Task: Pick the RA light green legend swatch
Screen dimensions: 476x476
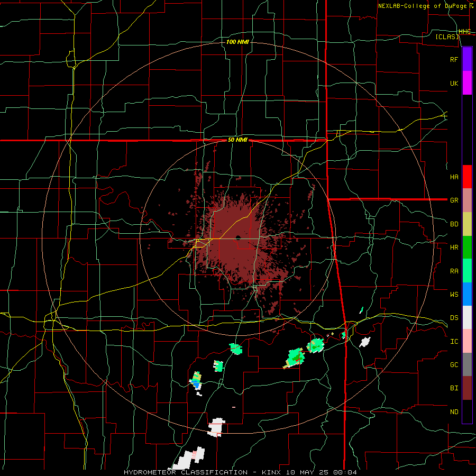Action: (x=467, y=271)
